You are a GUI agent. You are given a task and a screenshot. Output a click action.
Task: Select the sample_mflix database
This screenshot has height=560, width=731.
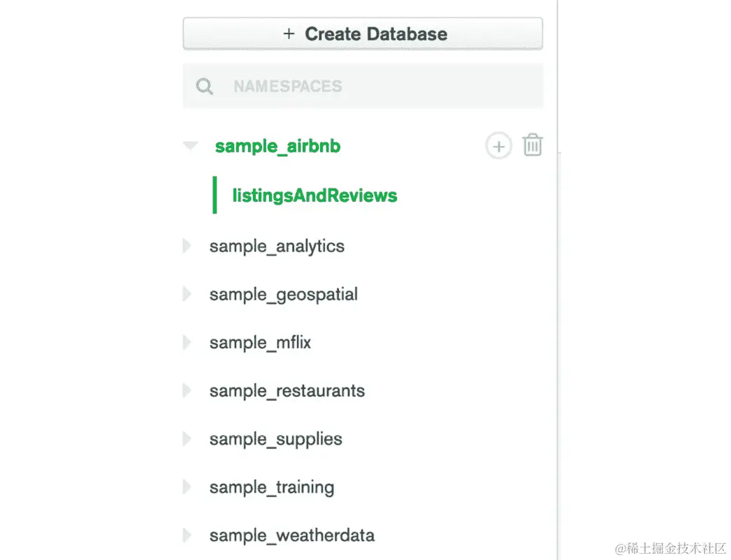[x=260, y=343]
